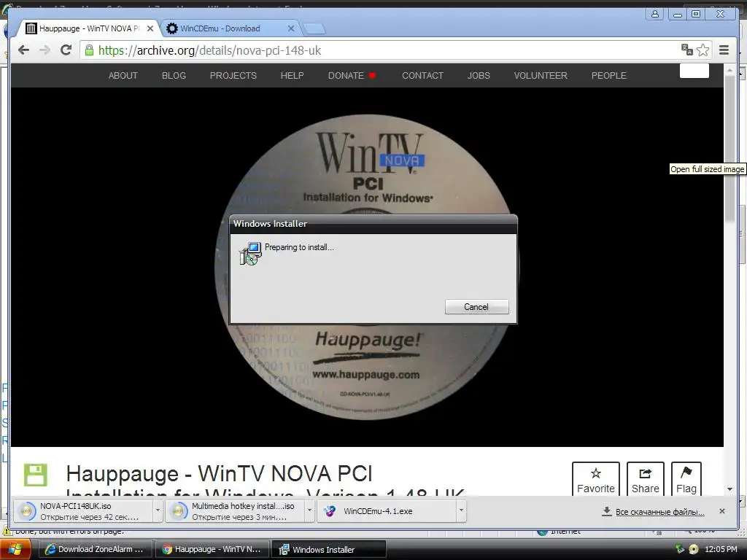Click the disc icon in the system tray
747x560 pixels.
click(694, 550)
